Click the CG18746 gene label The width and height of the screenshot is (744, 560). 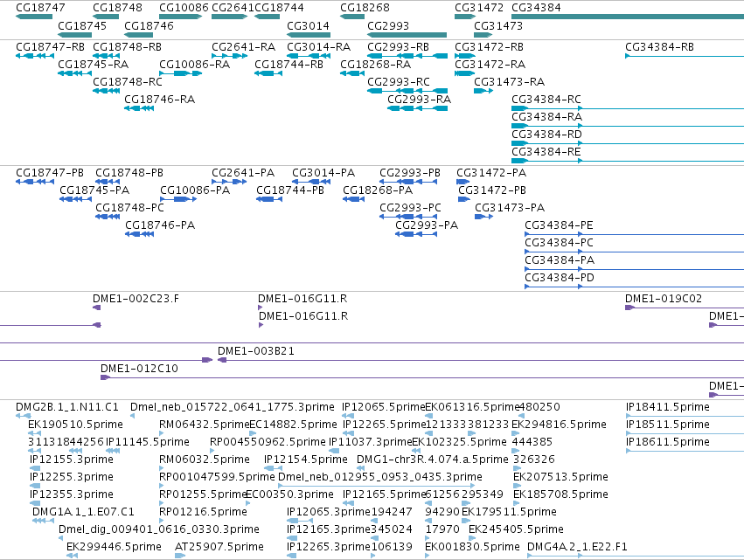pyautogui.click(x=149, y=25)
